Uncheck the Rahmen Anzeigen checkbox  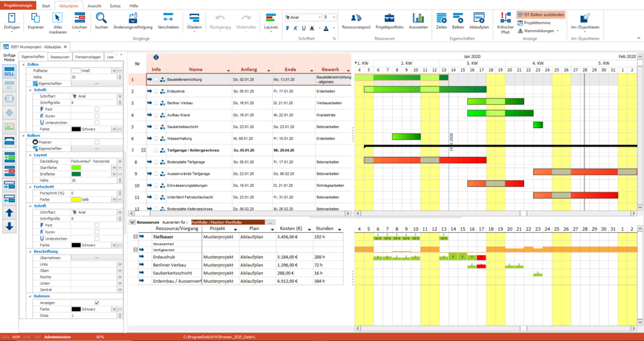click(97, 302)
